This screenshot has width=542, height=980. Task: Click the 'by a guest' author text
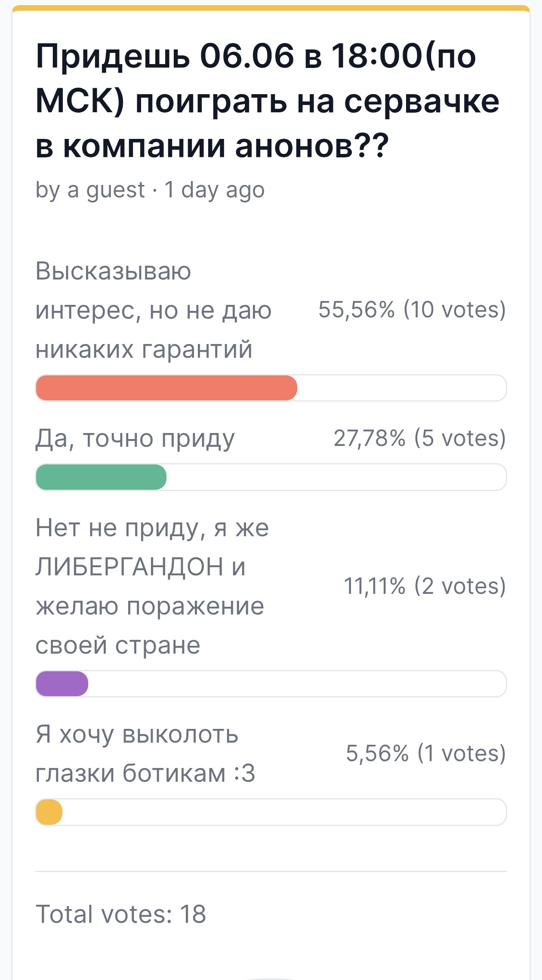(x=90, y=190)
